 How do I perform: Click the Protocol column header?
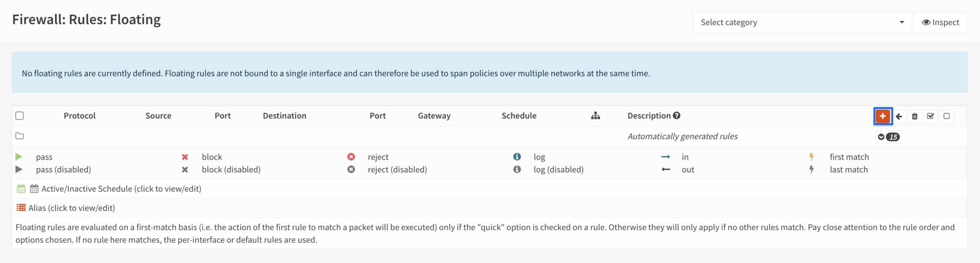tap(80, 115)
